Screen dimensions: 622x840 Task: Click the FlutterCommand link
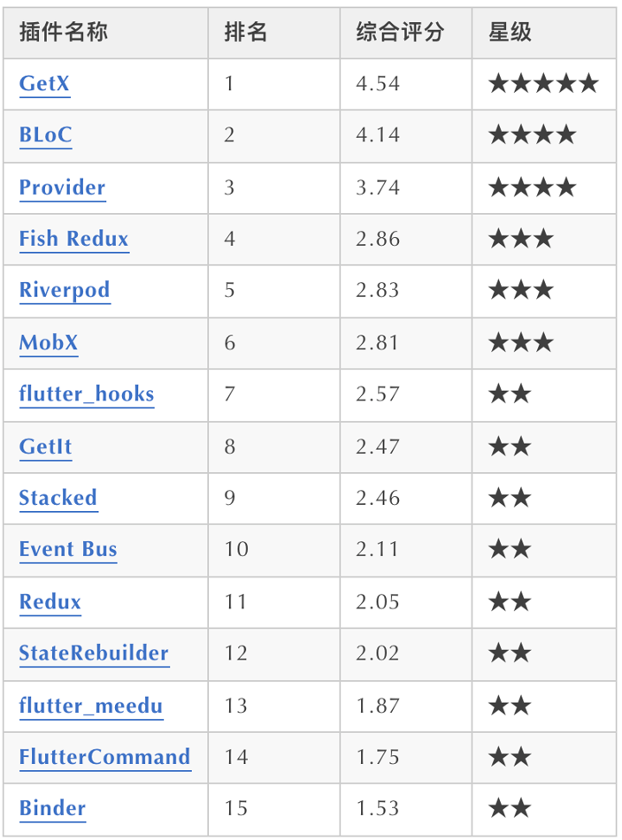pyautogui.click(x=104, y=757)
